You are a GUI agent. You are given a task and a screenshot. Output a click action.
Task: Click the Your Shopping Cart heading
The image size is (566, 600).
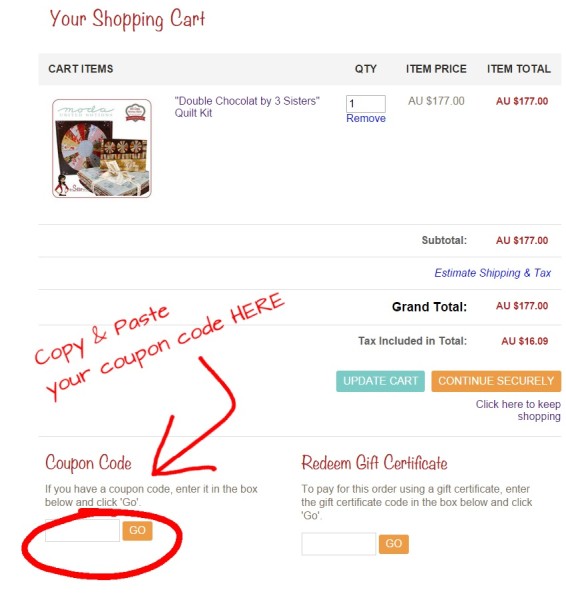point(127,19)
